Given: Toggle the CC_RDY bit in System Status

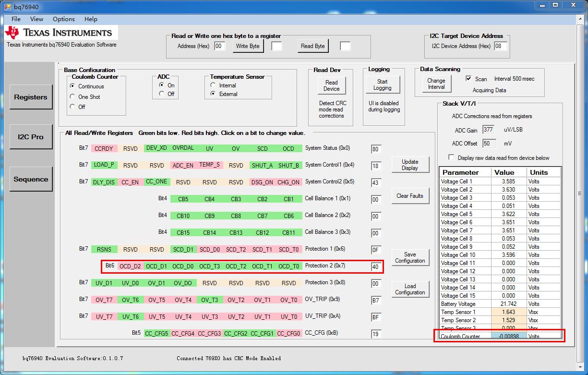Looking at the screenshot, I should pyautogui.click(x=104, y=149).
